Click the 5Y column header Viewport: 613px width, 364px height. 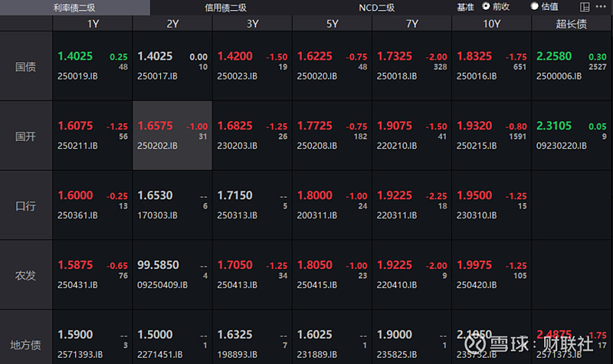tap(332, 24)
